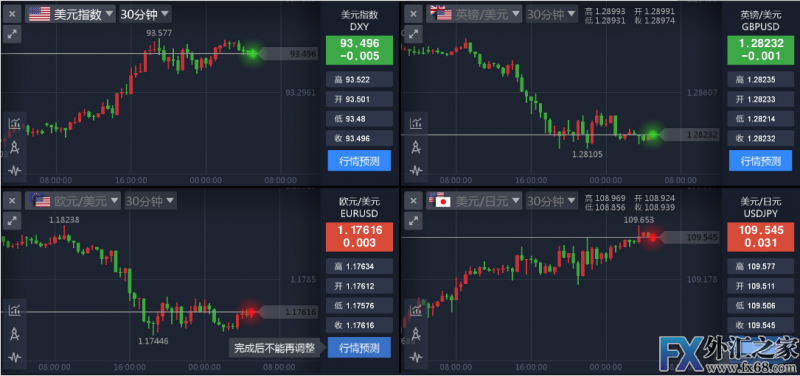Open indicators waveform icon in 美元/日元 panel

(416, 357)
